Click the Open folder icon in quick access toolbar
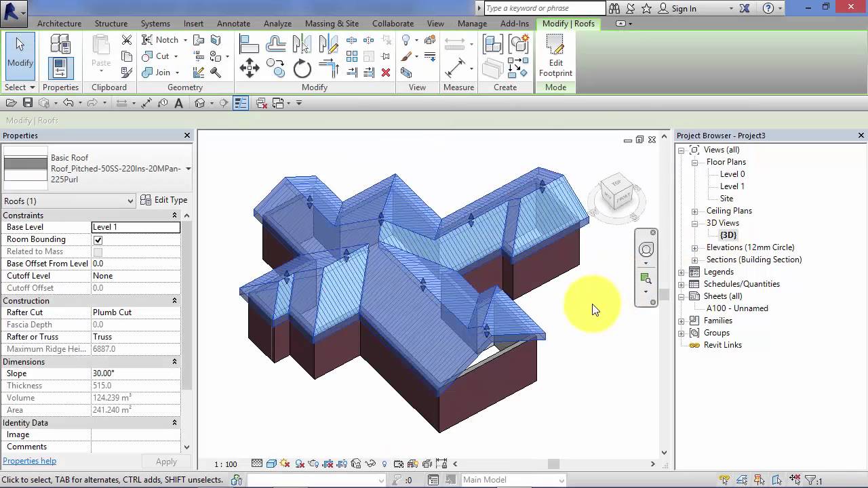This screenshot has height=488, width=868. pos(11,103)
